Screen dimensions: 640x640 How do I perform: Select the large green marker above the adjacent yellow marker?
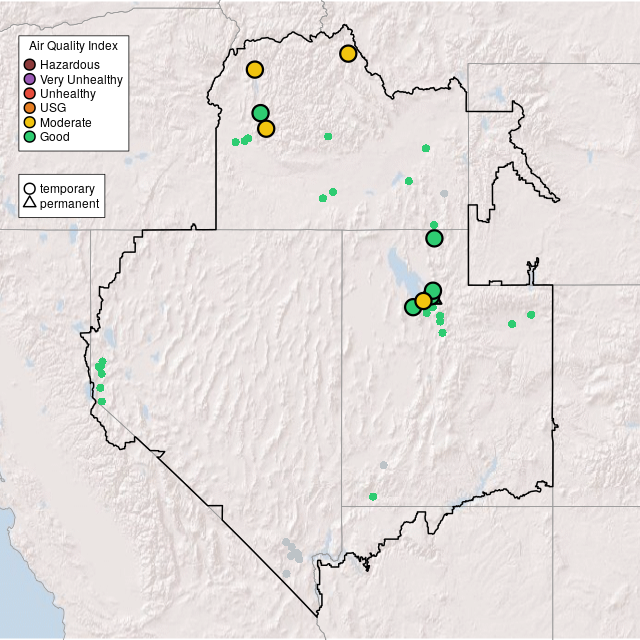point(260,113)
